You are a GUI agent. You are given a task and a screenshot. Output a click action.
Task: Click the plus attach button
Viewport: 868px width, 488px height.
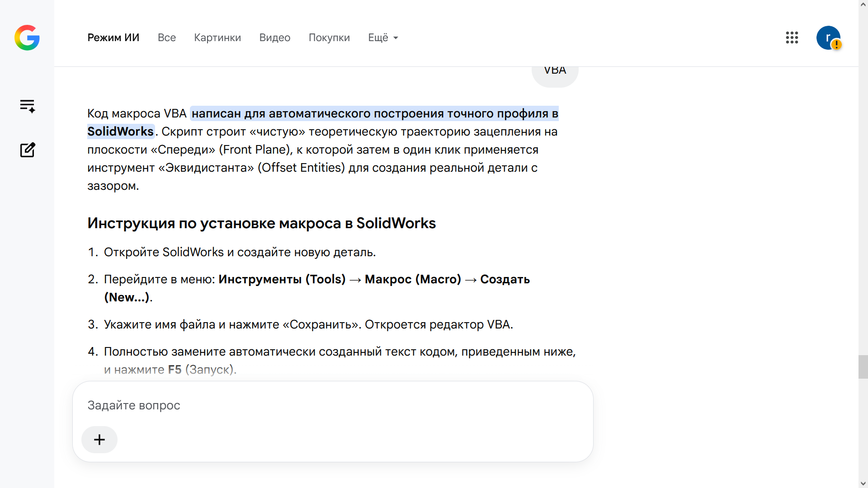tap(99, 440)
